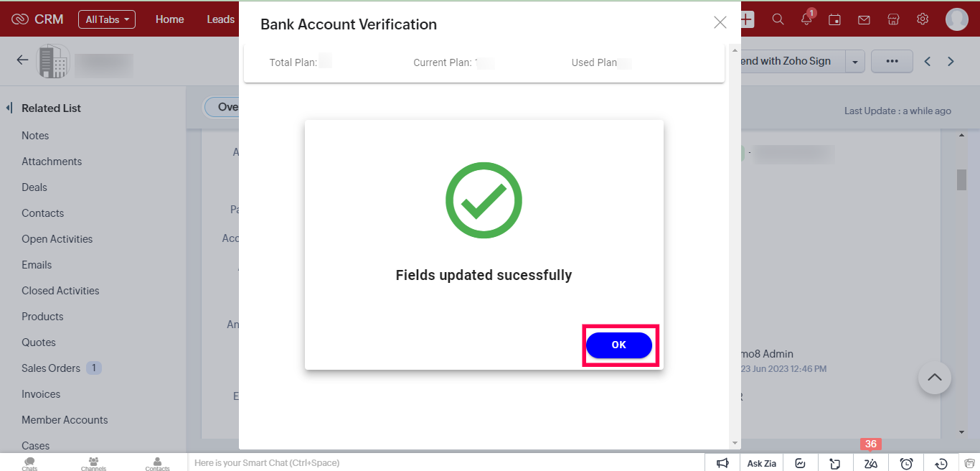Click Ask Zia in bottom bar

pos(762,463)
